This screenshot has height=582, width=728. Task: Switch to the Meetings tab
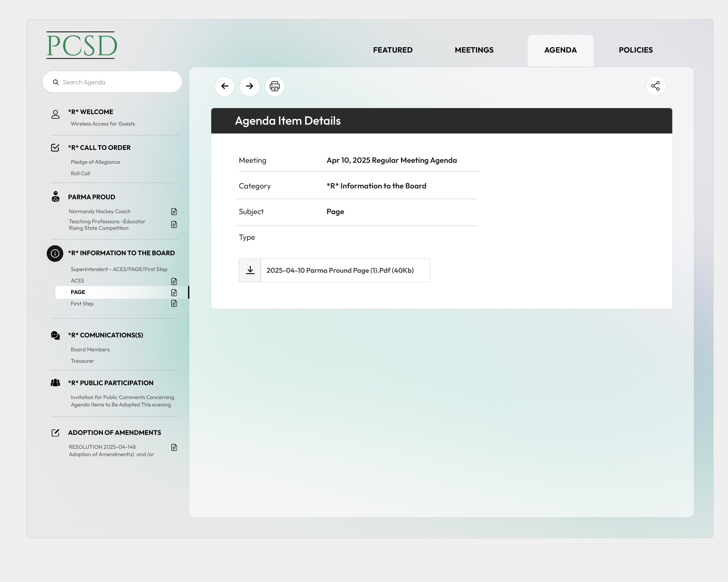474,50
